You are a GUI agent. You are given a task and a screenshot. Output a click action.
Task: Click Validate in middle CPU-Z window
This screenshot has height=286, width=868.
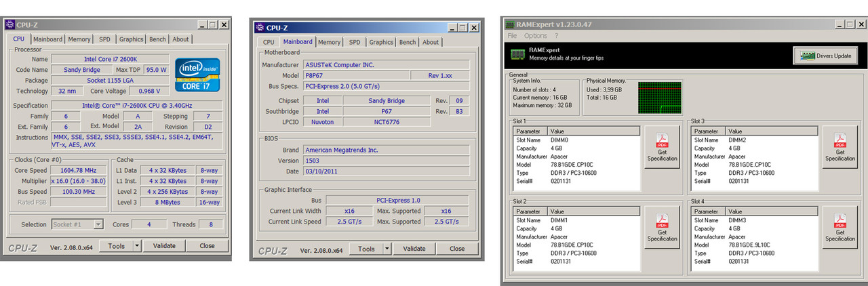point(414,249)
